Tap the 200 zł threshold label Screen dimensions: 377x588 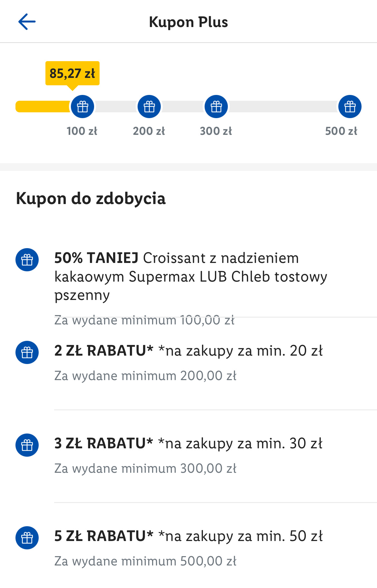tap(149, 131)
